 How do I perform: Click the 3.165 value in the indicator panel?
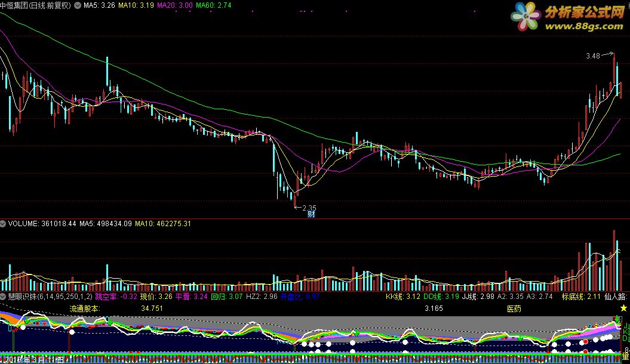(x=434, y=309)
